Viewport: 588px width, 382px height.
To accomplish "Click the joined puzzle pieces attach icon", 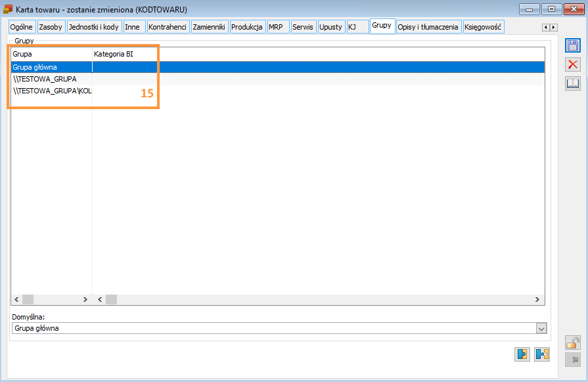I will (522, 354).
